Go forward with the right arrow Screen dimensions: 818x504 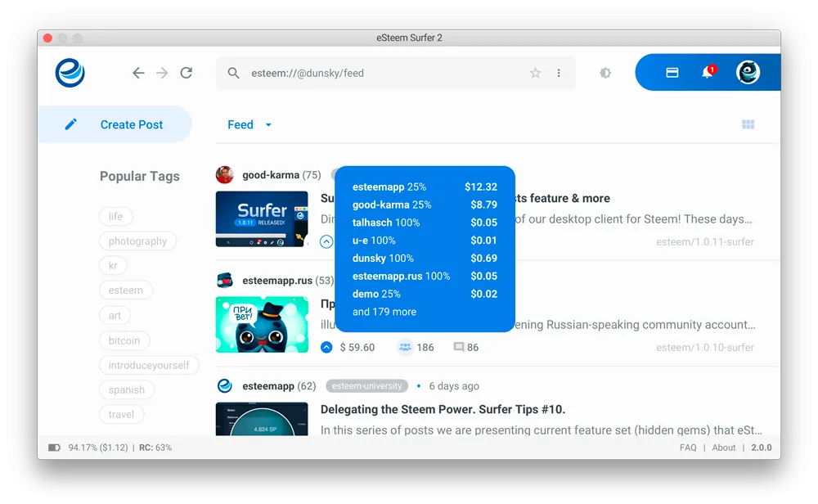162,73
